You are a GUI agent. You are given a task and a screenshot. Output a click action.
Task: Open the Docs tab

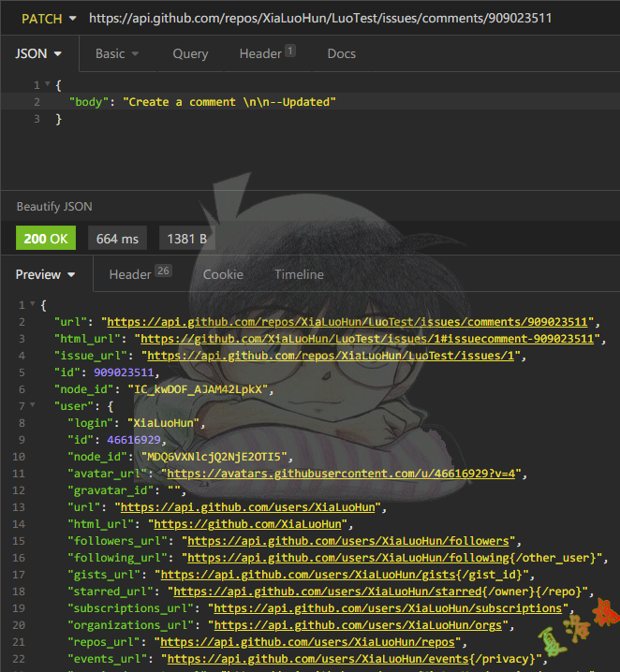[x=341, y=54]
